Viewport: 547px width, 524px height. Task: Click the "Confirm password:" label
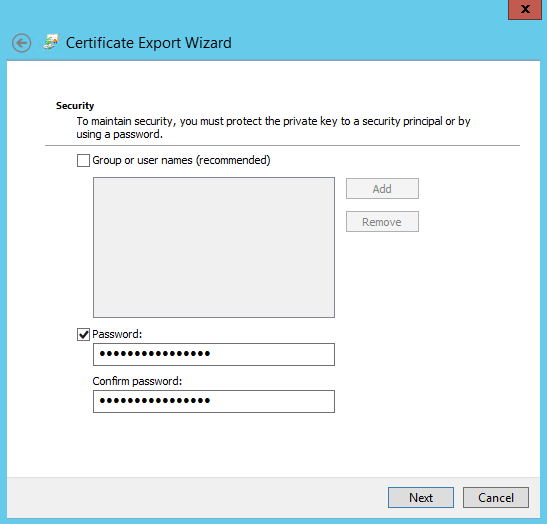pyautogui.click(x=137, y=381)
